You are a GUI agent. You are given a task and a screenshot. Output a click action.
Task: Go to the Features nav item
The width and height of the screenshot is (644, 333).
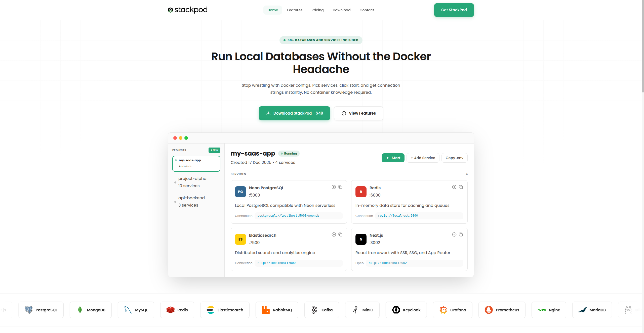(x=295, y=10)
